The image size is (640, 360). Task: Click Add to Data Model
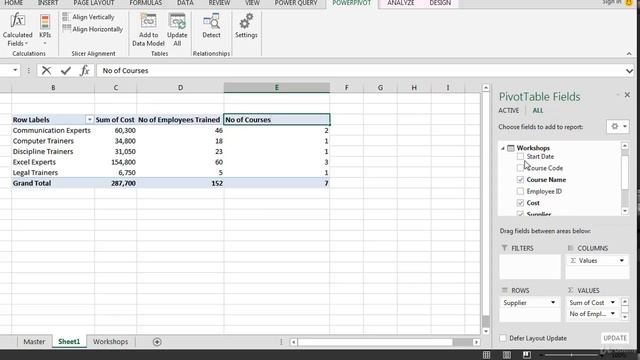click(x=148, y=29)
